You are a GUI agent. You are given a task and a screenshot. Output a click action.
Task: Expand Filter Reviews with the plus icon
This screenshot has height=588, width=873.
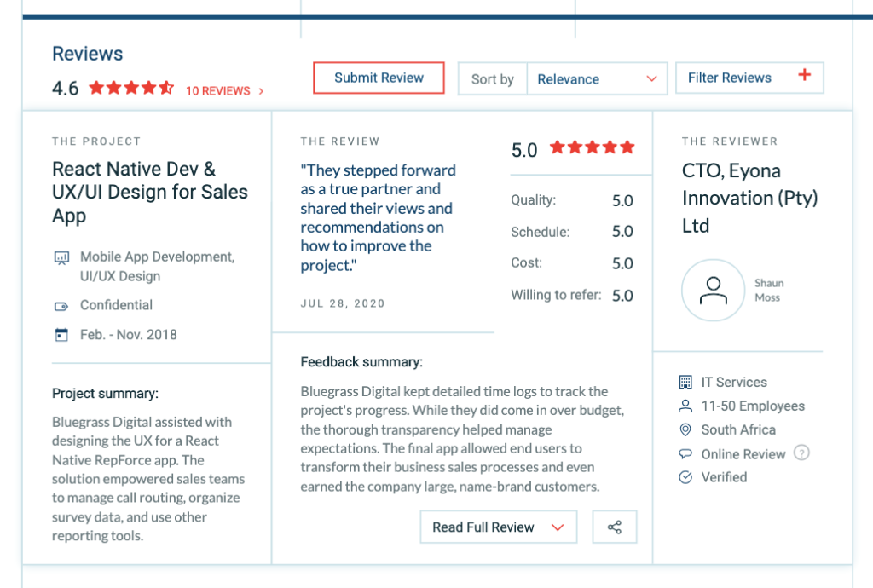click(804, 75)
